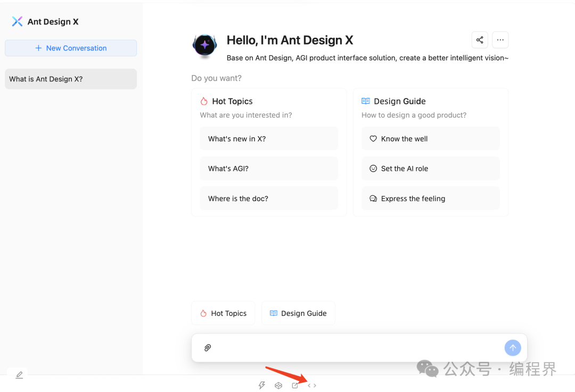The width and height of the screenshot is (575, 392).
Task: Click the Design Guide chip above the input
Action: tap(298, 313)
